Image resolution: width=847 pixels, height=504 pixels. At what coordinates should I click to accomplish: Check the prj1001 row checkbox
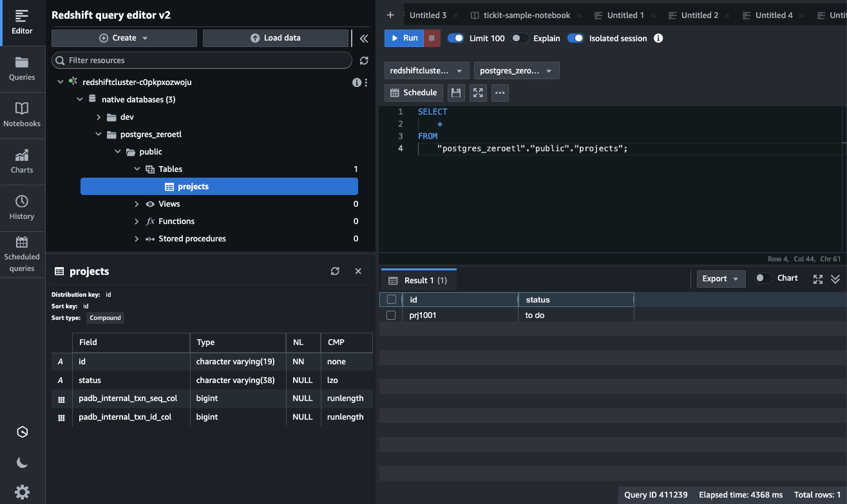[x=390, y=315]
